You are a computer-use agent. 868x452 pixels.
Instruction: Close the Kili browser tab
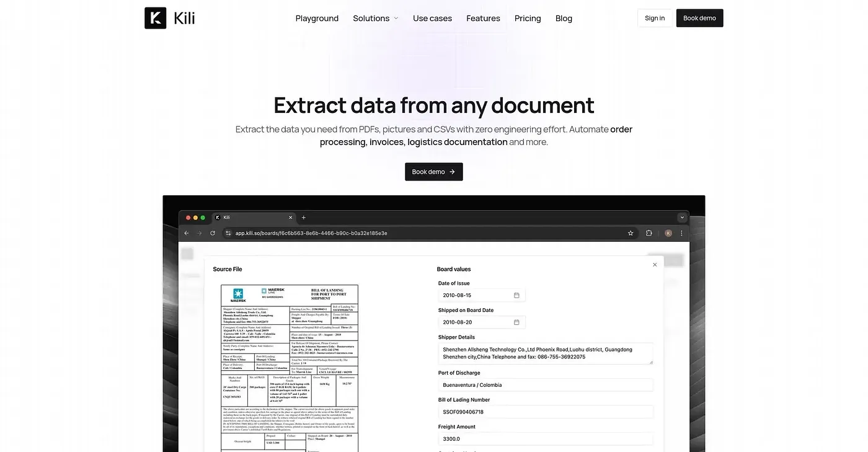point(291,218)
